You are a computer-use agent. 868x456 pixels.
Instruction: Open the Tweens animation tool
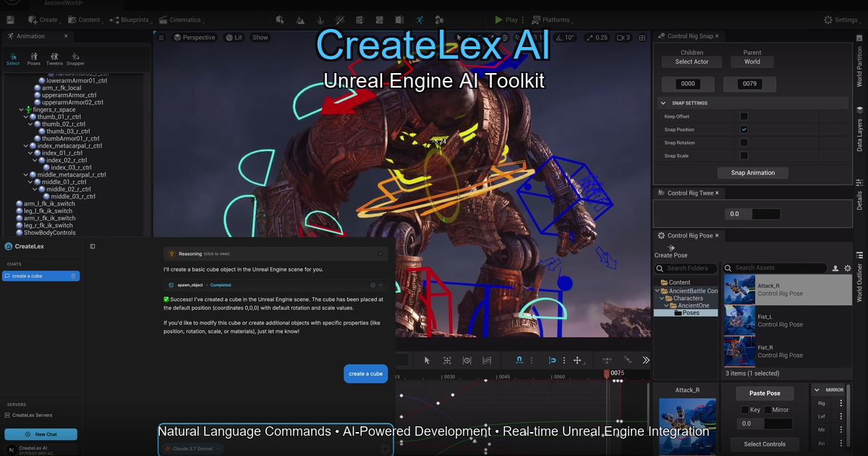[54, 59]
